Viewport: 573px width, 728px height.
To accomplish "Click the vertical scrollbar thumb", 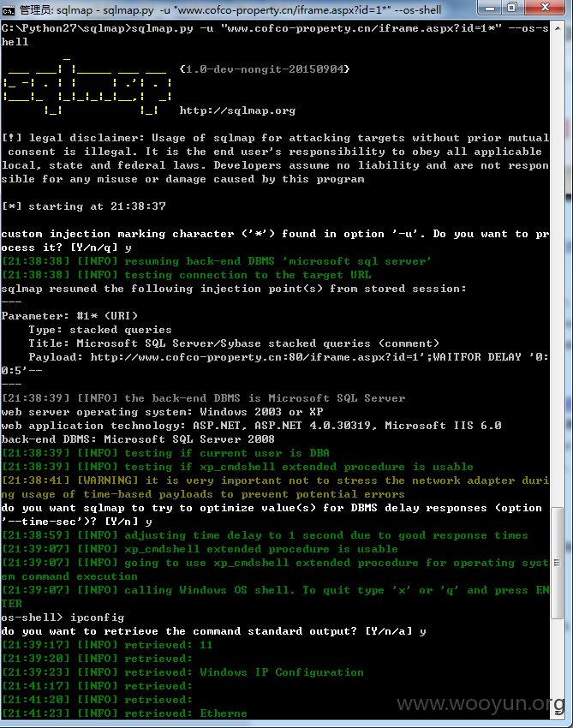I will pos(558,563).
